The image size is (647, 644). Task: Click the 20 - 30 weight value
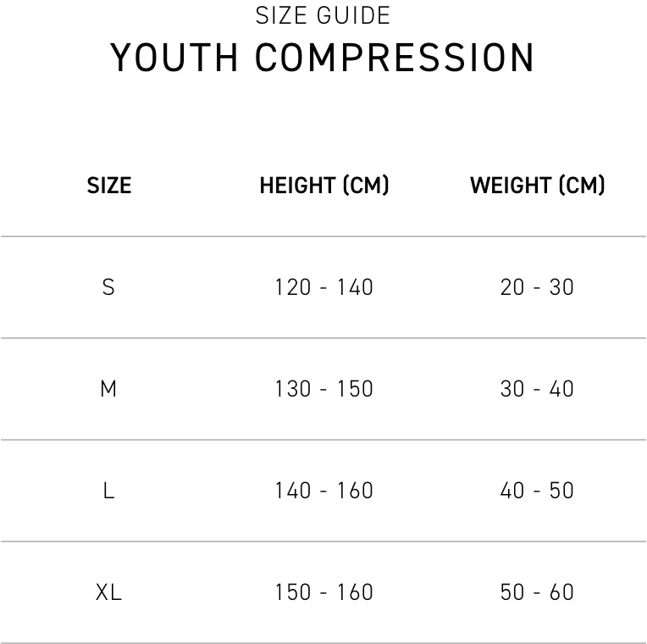pyautogui.click(x=537, y=287)
